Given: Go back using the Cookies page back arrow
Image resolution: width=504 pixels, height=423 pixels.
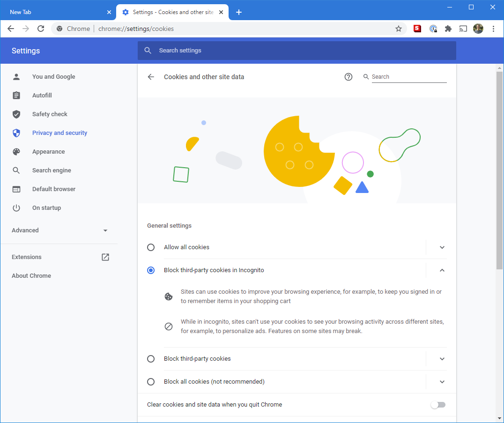Looking at the screenshot, I should point(151,77).
